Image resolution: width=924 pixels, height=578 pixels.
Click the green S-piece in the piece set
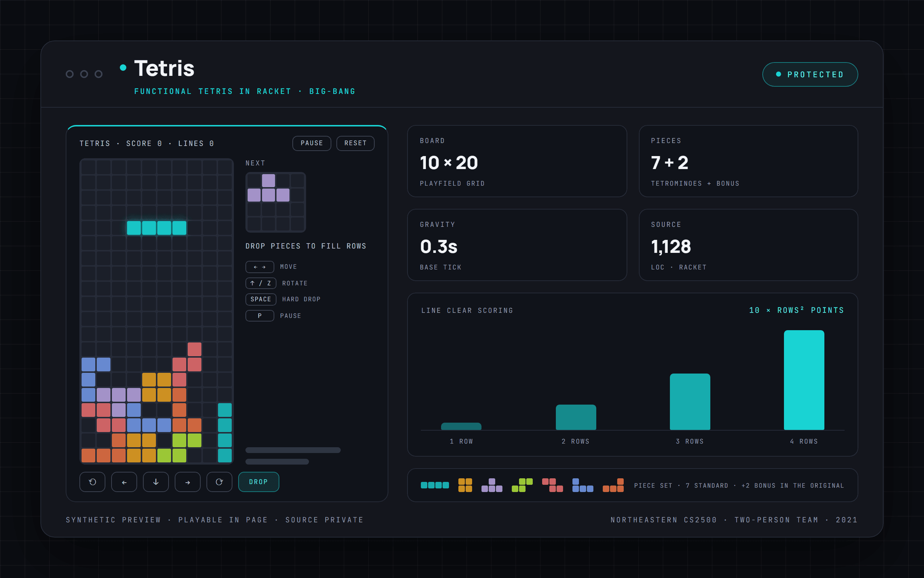click(522, 485)
